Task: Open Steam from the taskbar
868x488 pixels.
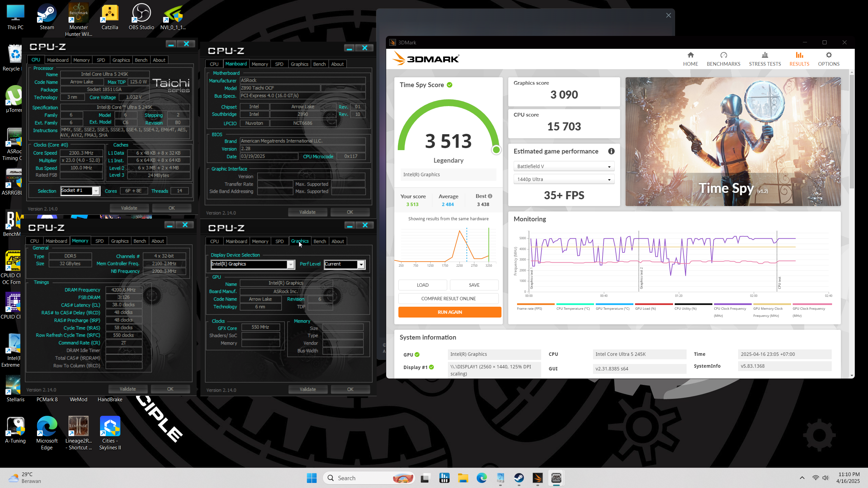Action: (519, 478)
